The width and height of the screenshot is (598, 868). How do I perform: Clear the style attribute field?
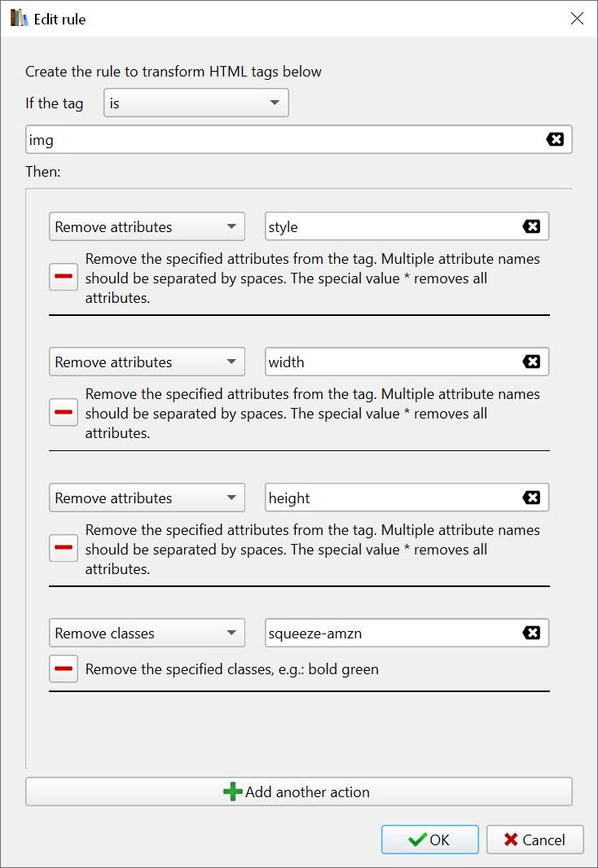click(x=531, y=226)
